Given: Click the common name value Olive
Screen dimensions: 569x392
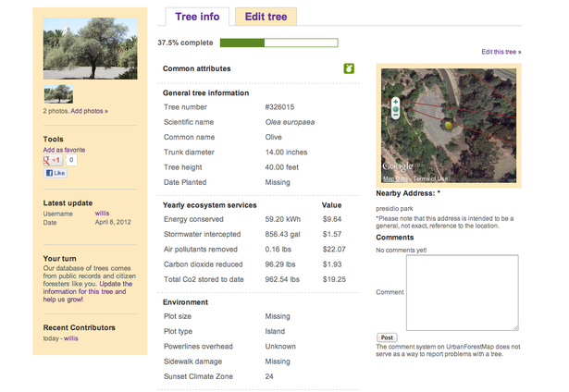Looking at the screenshot, I should tap(273, 137).
